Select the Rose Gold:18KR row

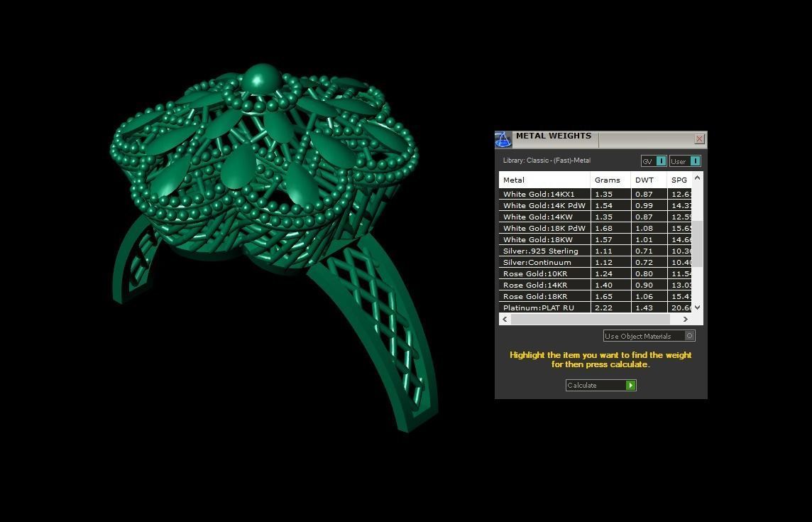click(x=595, y=296)
